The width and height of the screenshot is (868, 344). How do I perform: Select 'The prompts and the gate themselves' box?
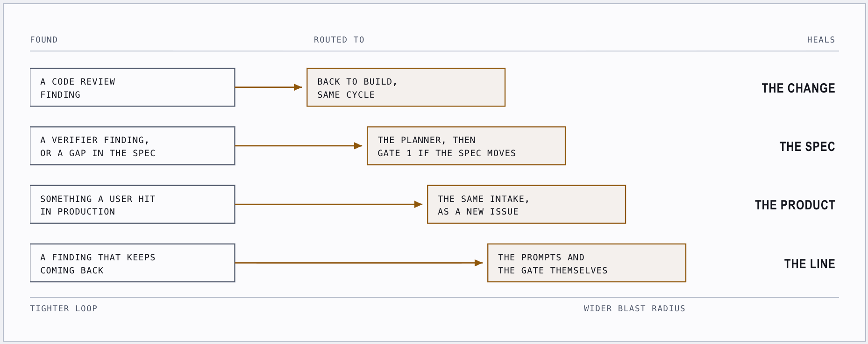587,263
